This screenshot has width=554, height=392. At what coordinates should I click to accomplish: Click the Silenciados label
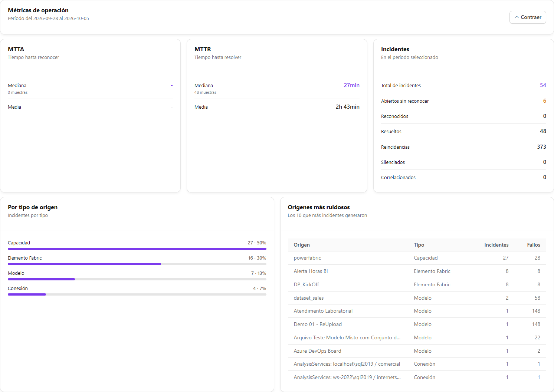coord(393,162)
